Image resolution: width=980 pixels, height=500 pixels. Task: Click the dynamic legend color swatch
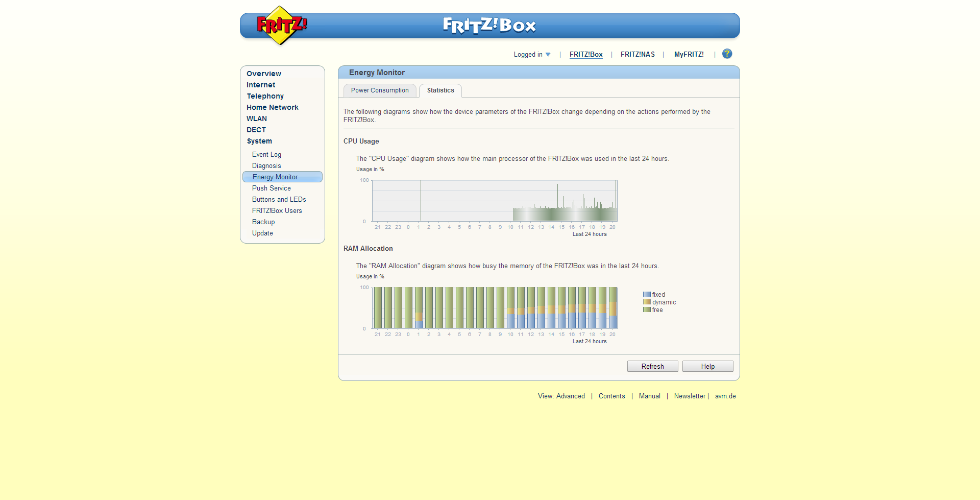[647, 302]
